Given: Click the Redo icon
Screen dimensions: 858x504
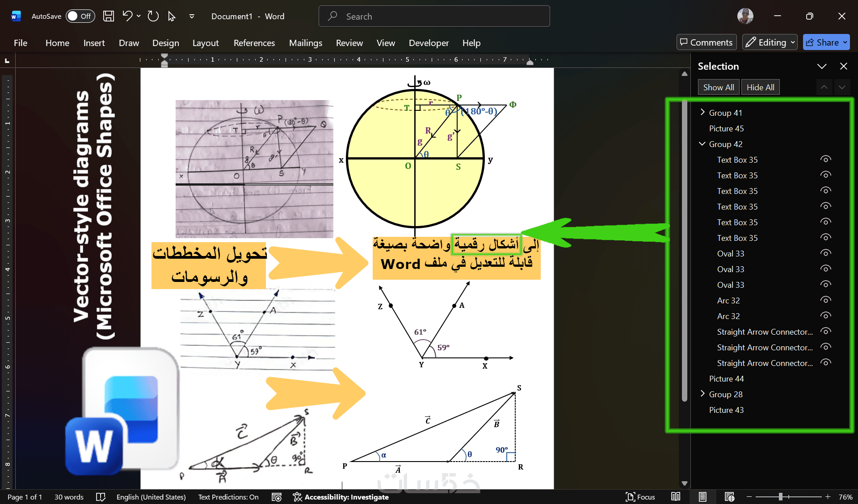Looking at the screenshot, I should point(153,17).
